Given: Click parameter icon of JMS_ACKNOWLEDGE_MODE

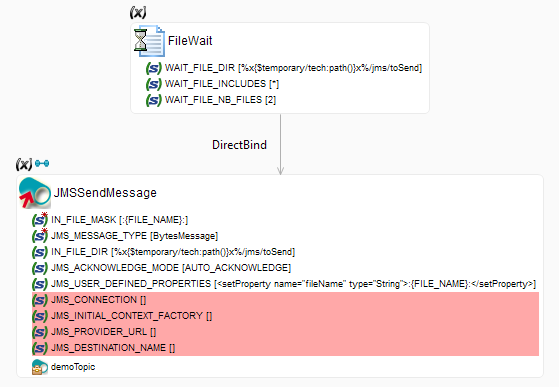Looking at the screenshot, I should [x=40, y=268].
